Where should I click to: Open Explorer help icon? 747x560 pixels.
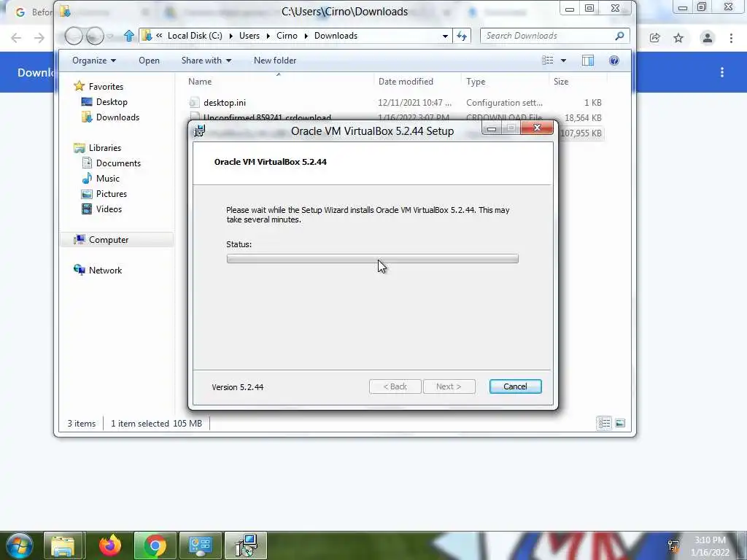tap(614, 61)
